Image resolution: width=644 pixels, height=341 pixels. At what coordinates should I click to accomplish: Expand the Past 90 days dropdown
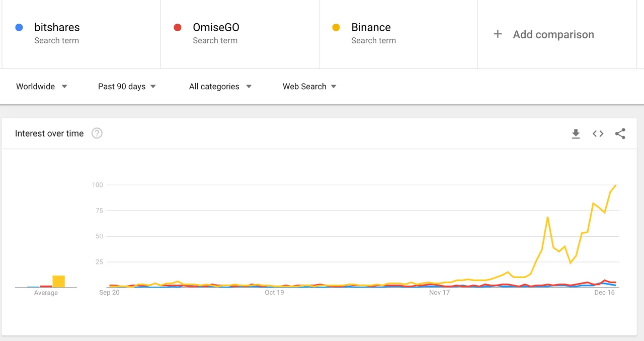coord(127,87)
